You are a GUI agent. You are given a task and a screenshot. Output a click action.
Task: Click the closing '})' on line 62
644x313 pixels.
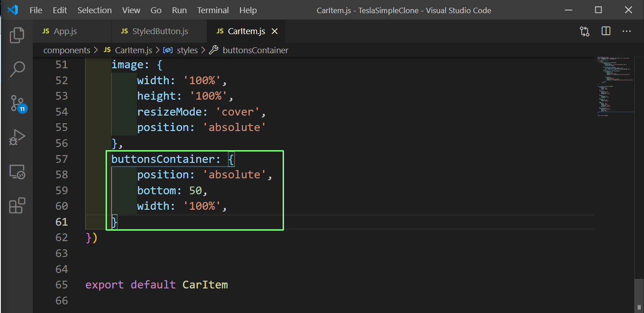(91, 237)
